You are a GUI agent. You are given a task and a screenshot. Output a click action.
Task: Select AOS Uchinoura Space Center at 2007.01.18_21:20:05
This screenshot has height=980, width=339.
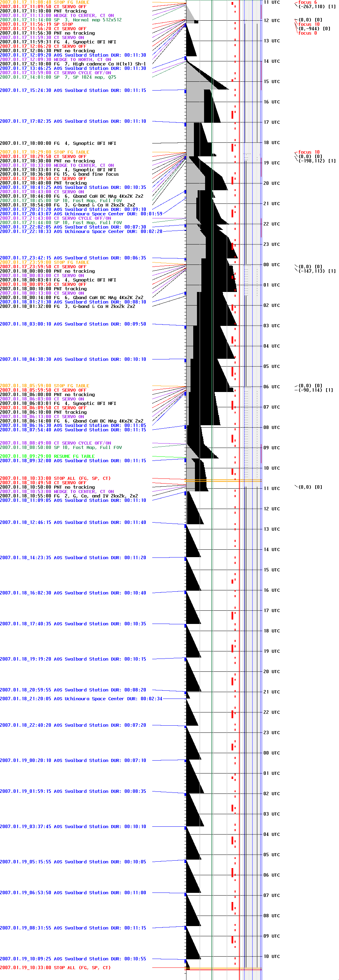click(81, 699)
